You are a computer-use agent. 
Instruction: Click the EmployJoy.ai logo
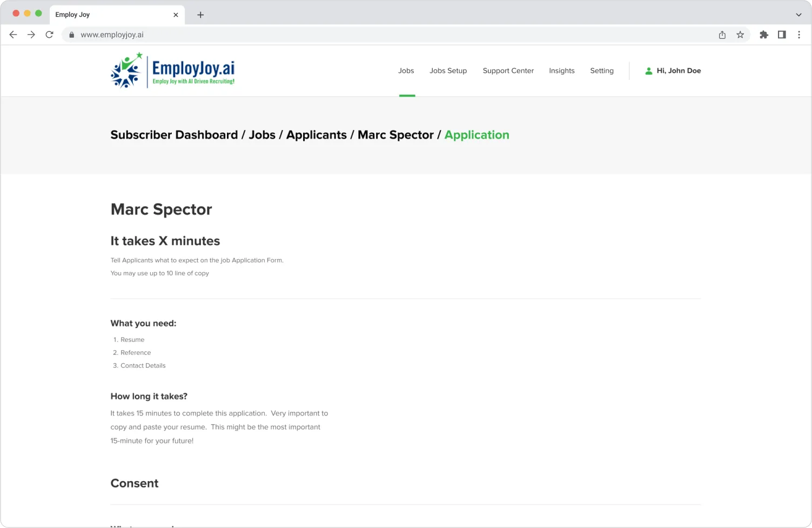click(x=172, y=71)
